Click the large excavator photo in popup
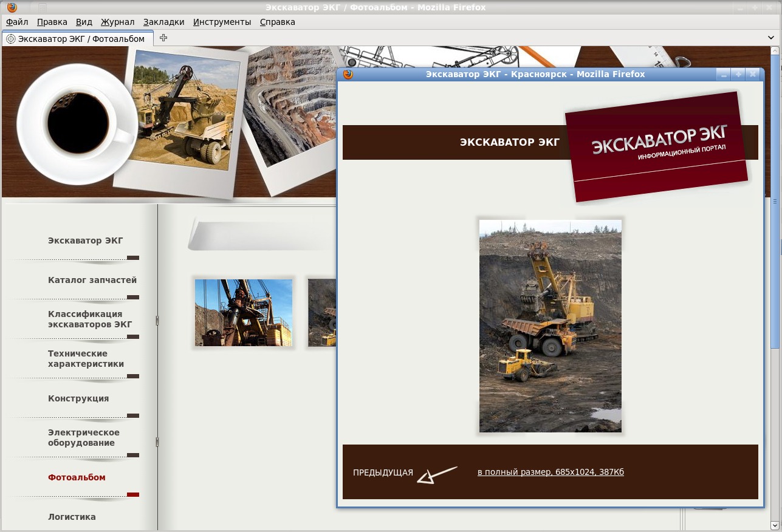Viewport: 782px width, 532px height. (550, 326)
